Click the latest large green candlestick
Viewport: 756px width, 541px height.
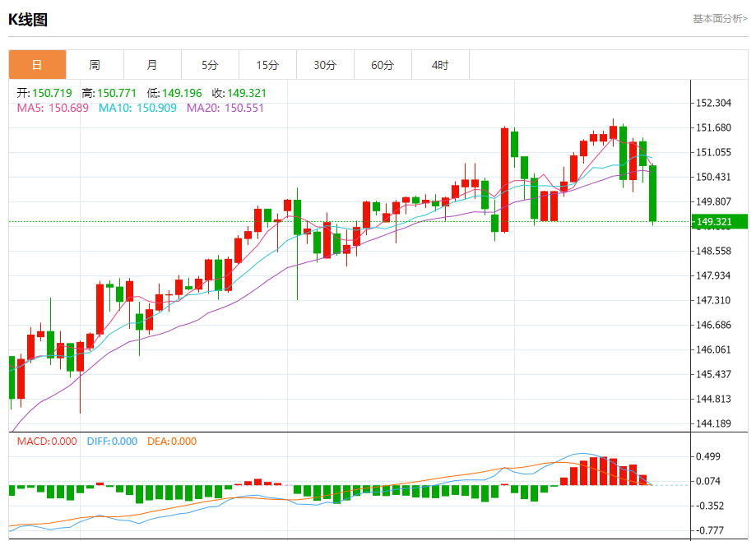click(x=653, y=194)
